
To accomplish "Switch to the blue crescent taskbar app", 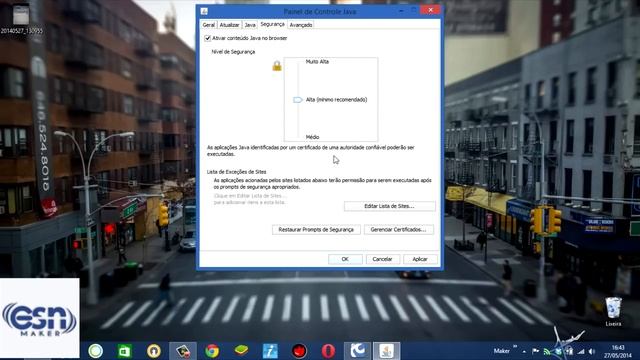I will [358, 351].
